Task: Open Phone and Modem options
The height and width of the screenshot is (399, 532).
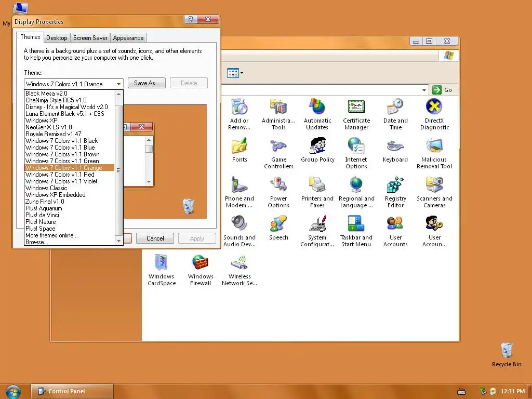Action: (239, 192)
